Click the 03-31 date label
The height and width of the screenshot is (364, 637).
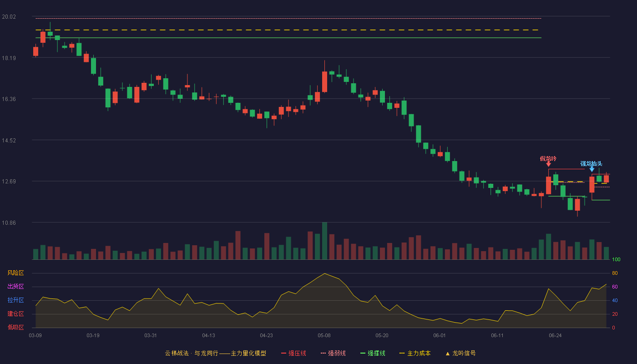pos(151,335)
